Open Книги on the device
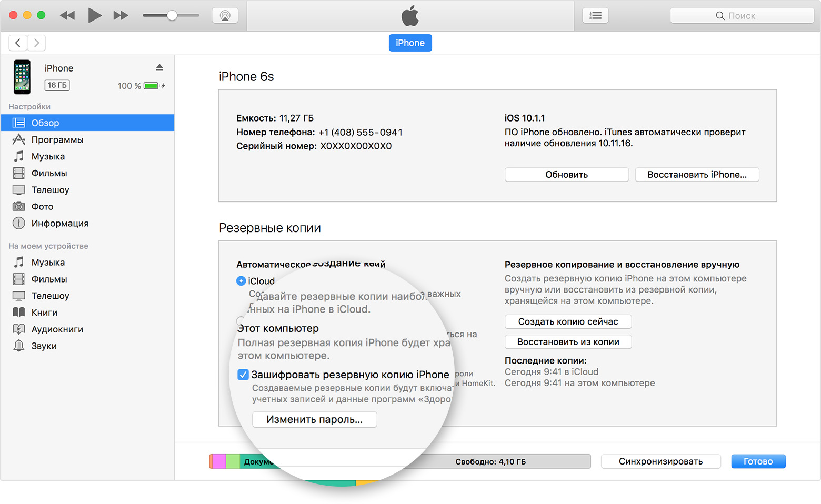The image size is (821, 504). point(87,313)
